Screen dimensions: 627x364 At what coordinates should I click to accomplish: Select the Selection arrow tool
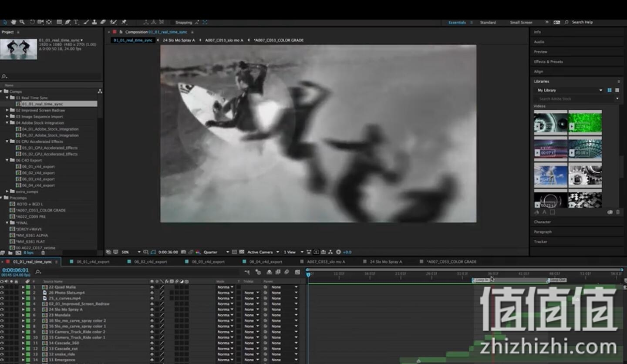click(5, 22)
